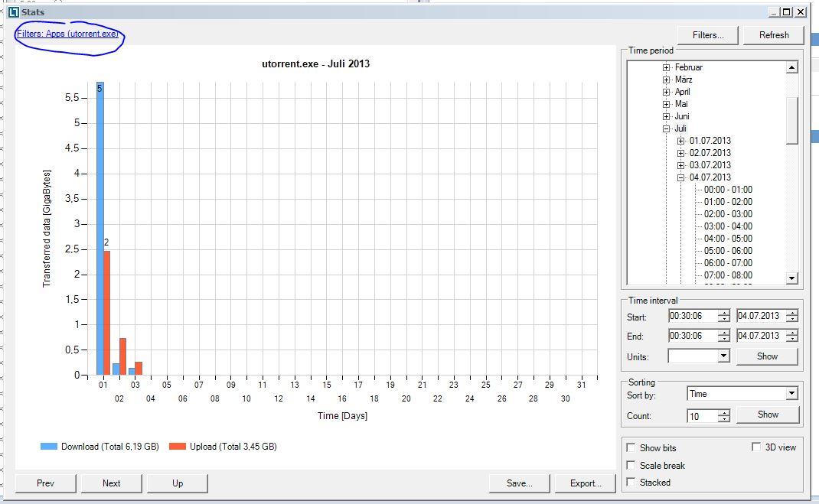Image resolution: width=819 pixels, height=504 pixels.
Task: Select the Juli month label in tree
Action: click(x=680, y=128)
